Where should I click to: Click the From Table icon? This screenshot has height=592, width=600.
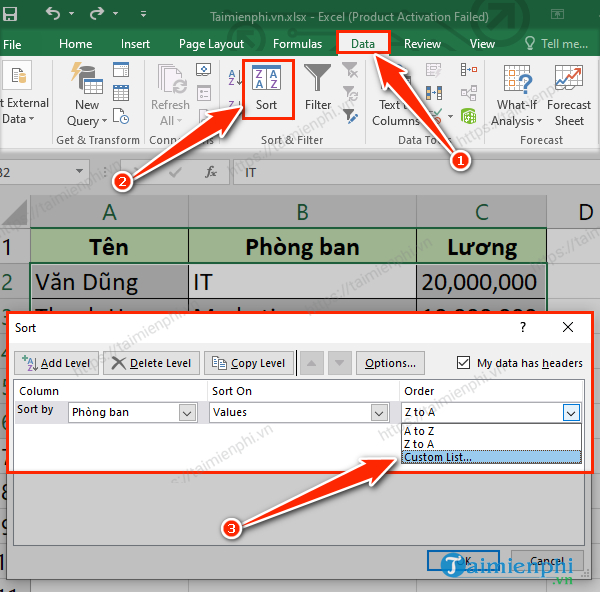(121, 93)
